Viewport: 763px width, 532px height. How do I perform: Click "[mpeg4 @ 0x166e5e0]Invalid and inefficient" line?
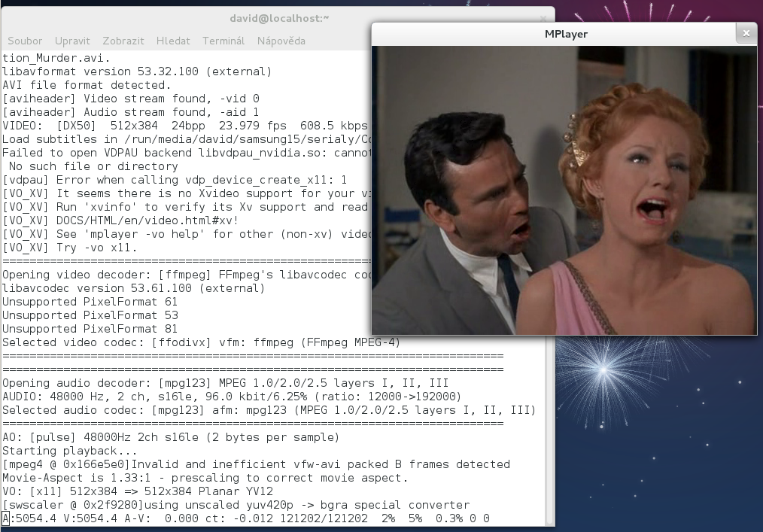[x=256, y=465]
